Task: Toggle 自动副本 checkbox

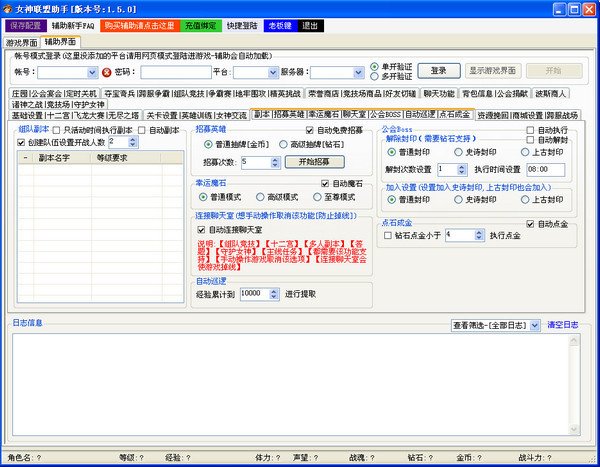Action: (142, 131)
